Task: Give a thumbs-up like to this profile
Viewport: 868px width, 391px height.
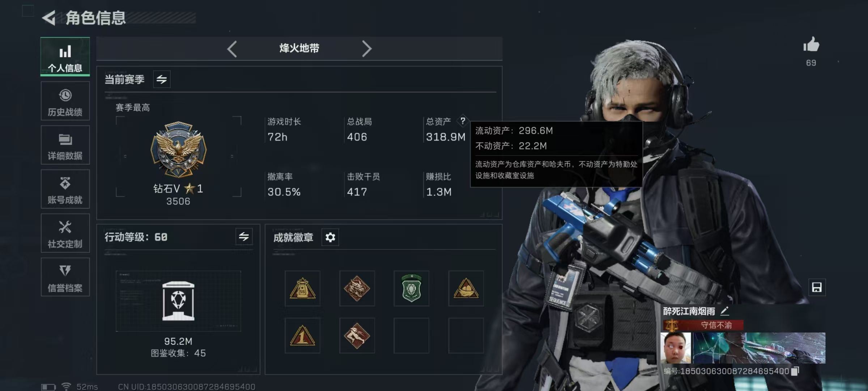Action: click(x=811, y=45)
